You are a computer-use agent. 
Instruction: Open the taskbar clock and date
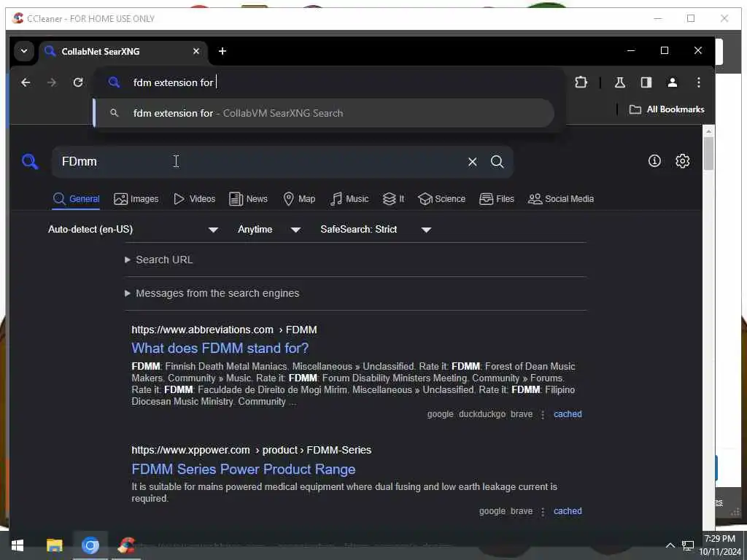click(x=719, y=545)
